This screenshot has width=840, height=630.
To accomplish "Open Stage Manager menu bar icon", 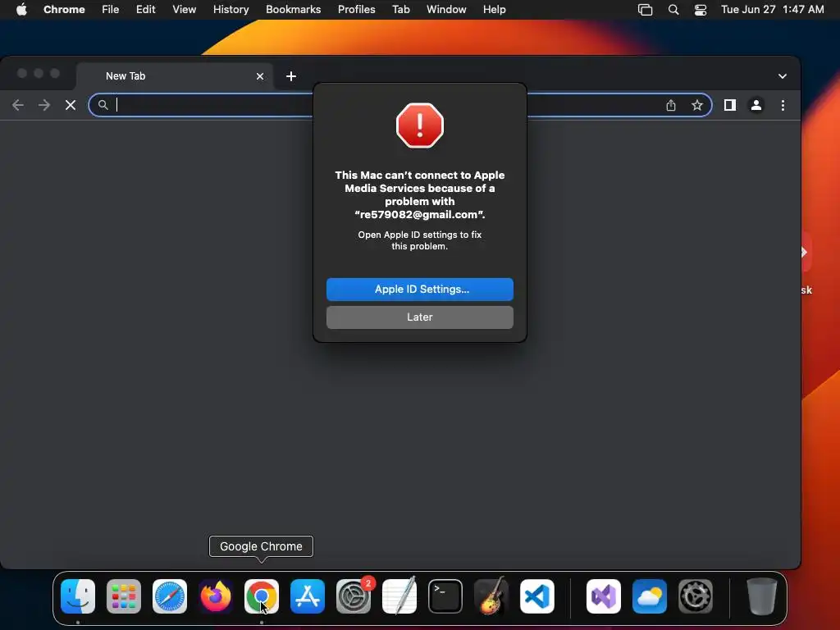I will [x=645, y=10].
